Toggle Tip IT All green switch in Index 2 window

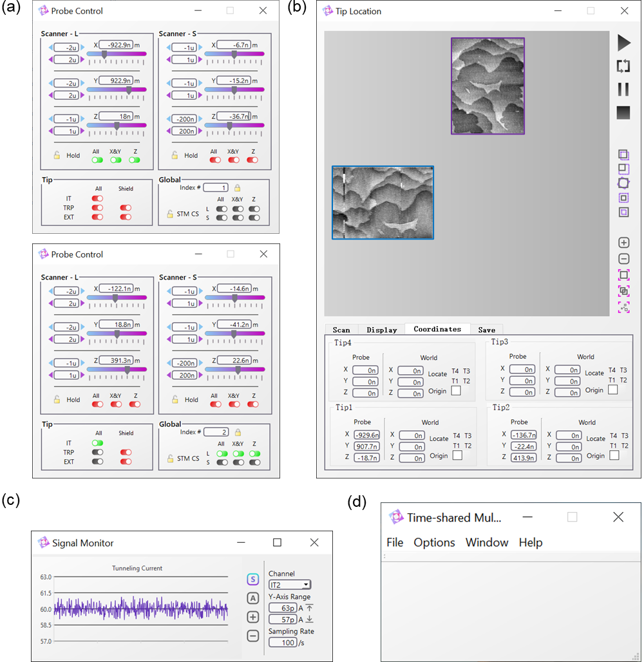97,443
